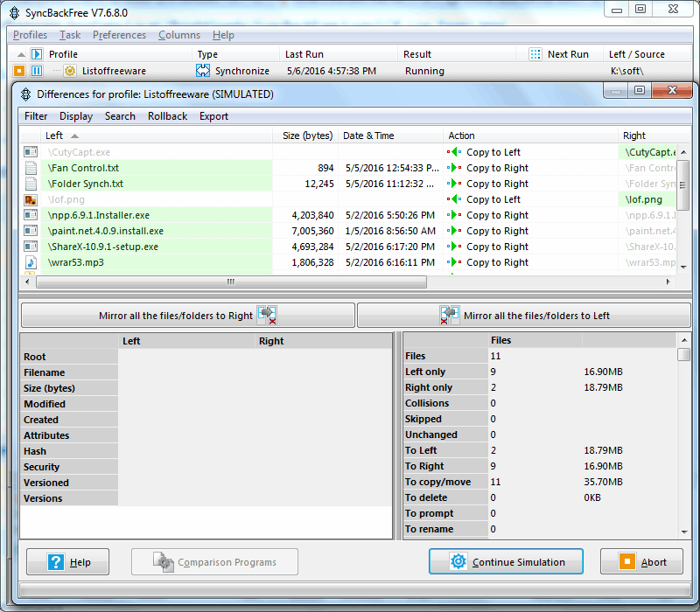This screenshot has height=612, width=700.
Task: Select the \npp.6.9.1.Installer.exe file name
Action: tap(98, 215)
